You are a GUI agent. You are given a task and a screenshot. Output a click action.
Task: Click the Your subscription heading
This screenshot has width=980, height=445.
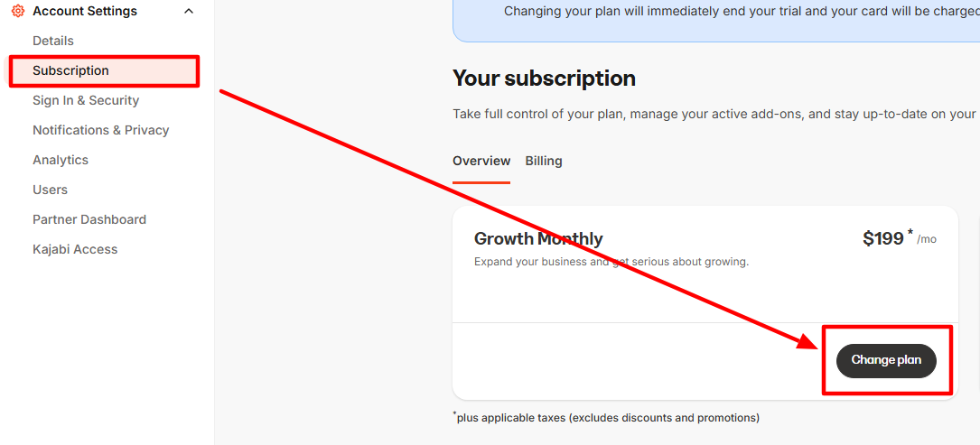click(x=544, y=79)
